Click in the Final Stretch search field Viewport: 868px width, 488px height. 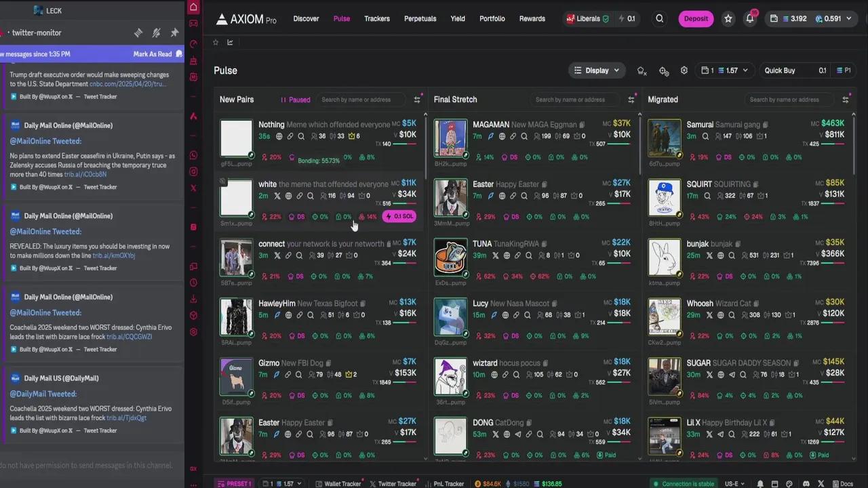[575, 100]
